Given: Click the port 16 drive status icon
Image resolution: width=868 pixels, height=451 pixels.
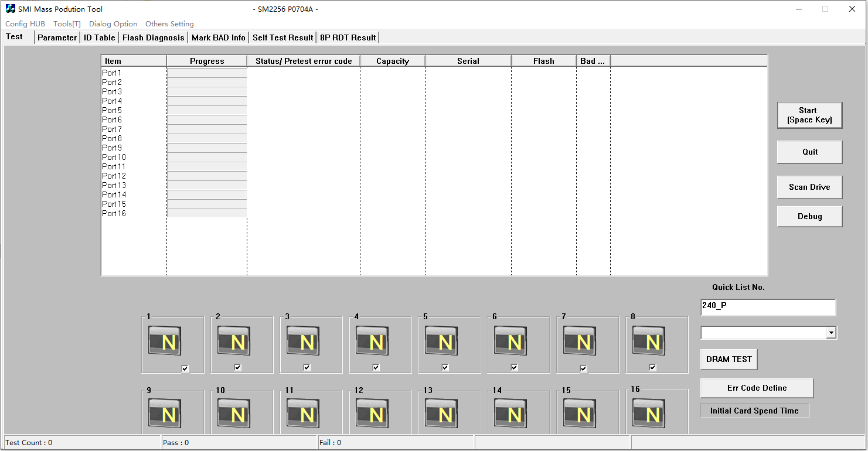Looking at the screenshot, I should click(x=649, y=414).
